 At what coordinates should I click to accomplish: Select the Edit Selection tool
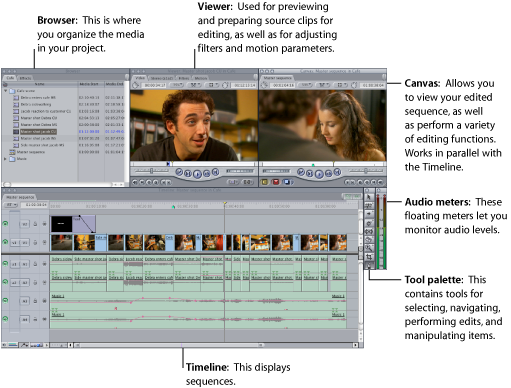369,206
